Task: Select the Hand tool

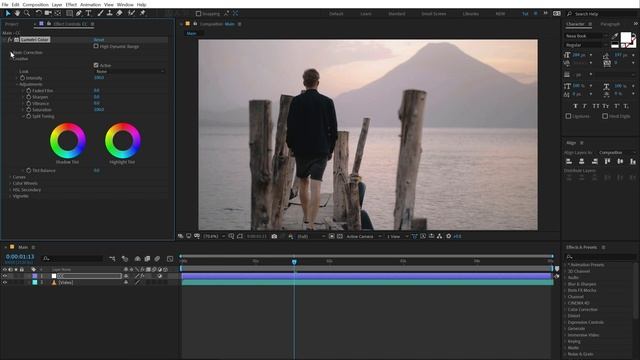Action: coord(17,13)
